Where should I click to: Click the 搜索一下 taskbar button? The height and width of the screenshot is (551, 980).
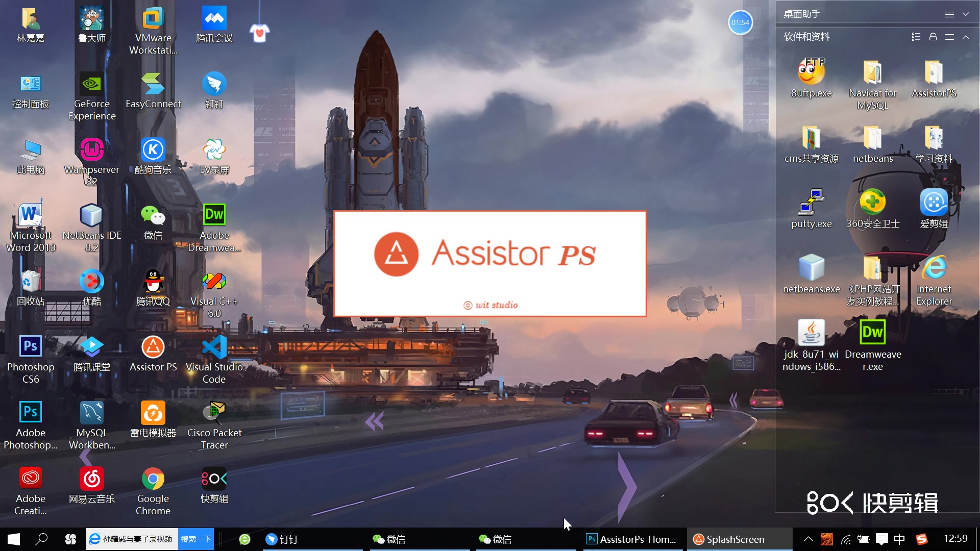coord(196,539)
